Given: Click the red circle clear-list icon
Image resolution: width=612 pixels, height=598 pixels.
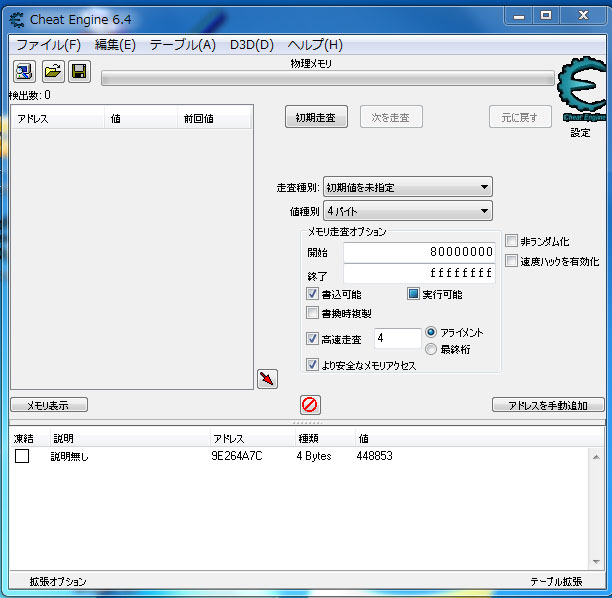Looking at the screenshot, I should (x=310, y=405).
